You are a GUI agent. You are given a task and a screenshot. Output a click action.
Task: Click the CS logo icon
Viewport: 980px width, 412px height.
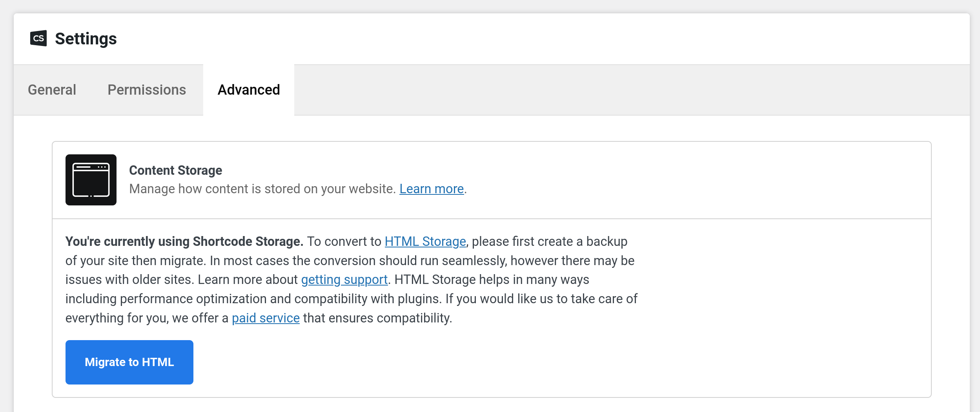pyautogui.click(x=38, y=38)
